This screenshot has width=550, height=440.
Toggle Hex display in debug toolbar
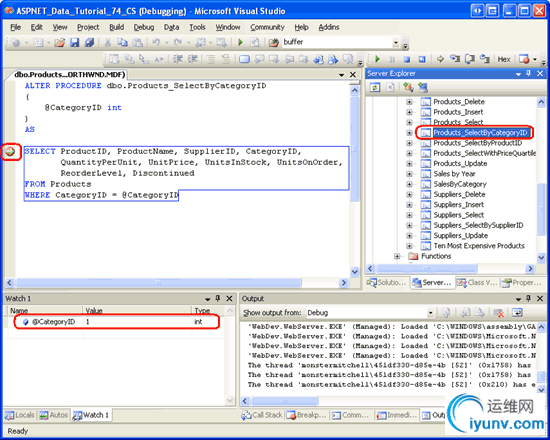504,59
